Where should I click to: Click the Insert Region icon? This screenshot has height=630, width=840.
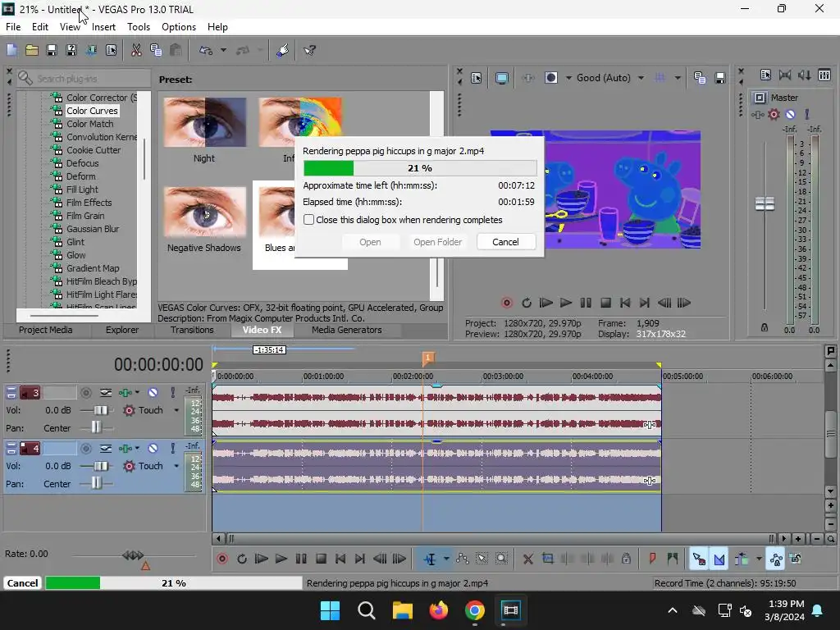tap(673, 559)
